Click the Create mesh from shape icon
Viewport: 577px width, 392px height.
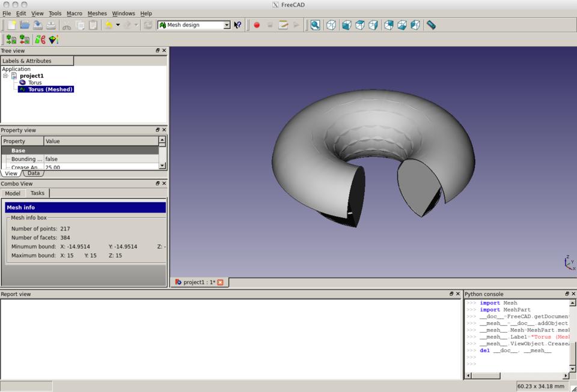(x=40, y=40)
